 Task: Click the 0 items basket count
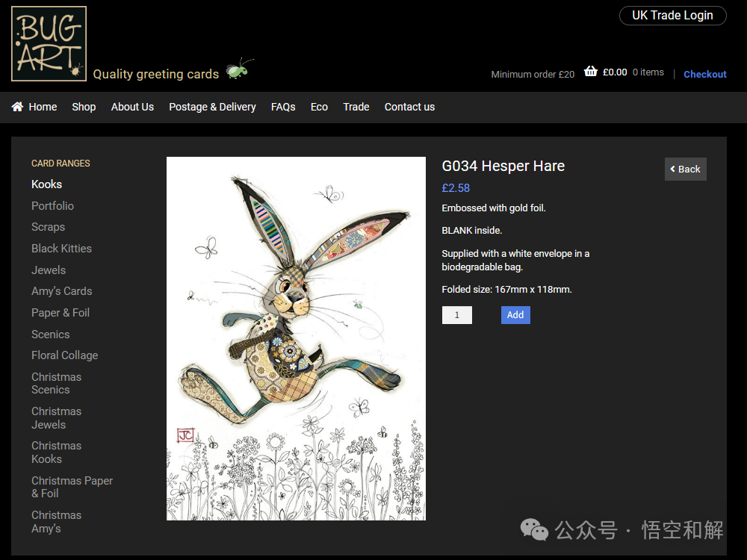648,72
